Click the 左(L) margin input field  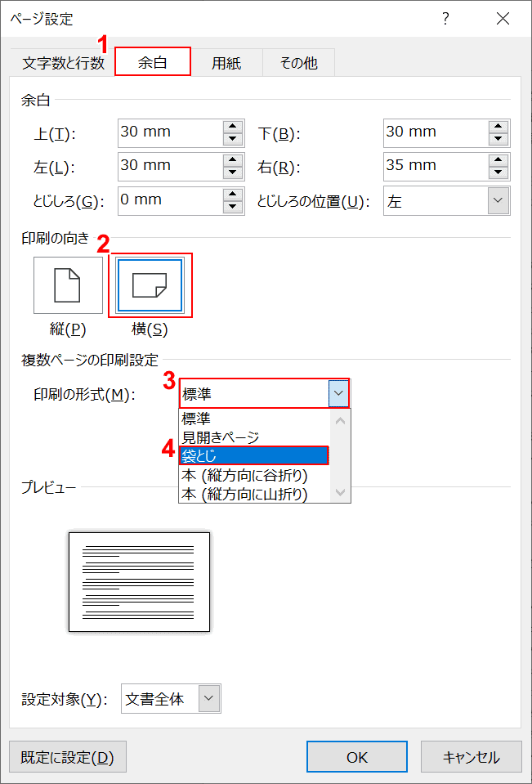169,167
